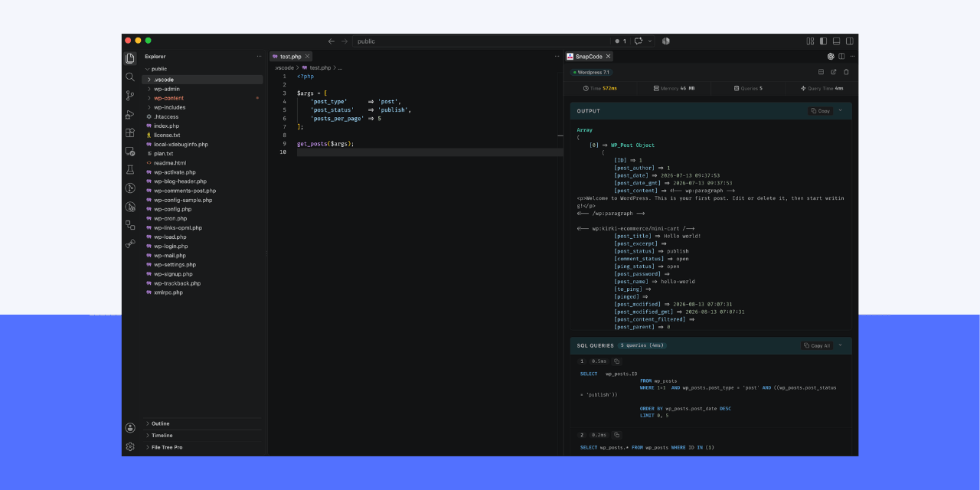
Task: Open the Testing flask icon
Action: click(x=130, y=169)
